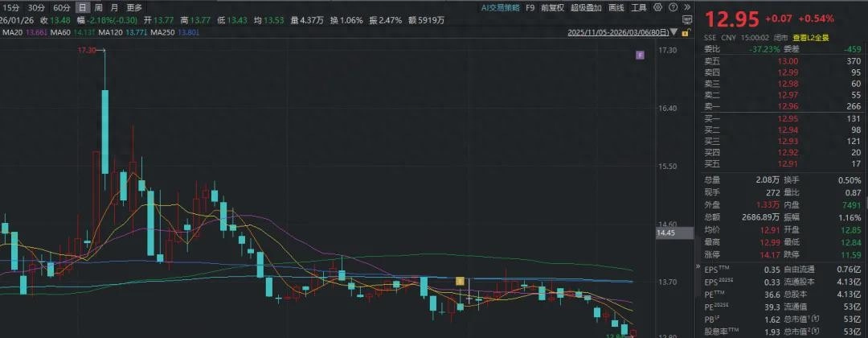Screen dimensions: 868x338
Task: Click PE TTM value 36.6
Action: 772,295
